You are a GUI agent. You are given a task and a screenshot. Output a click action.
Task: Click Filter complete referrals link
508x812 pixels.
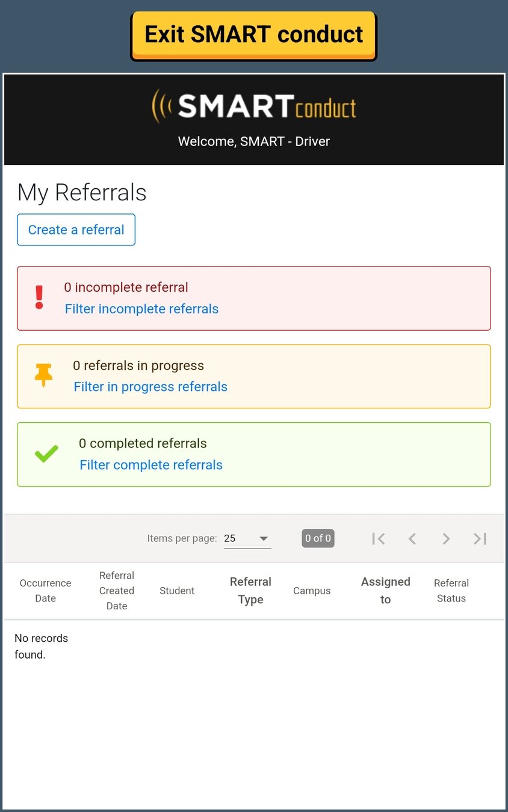(x=151, y=465)
